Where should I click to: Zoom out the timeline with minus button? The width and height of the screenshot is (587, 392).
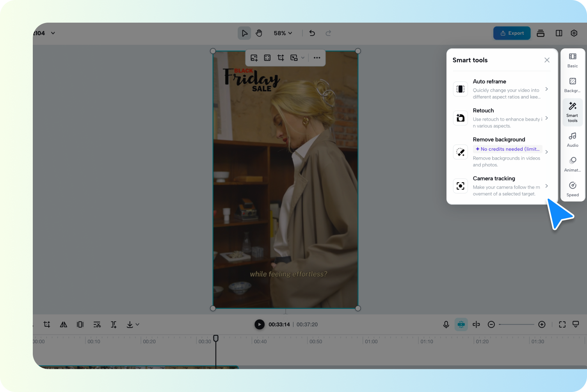[x=491, y=324]
